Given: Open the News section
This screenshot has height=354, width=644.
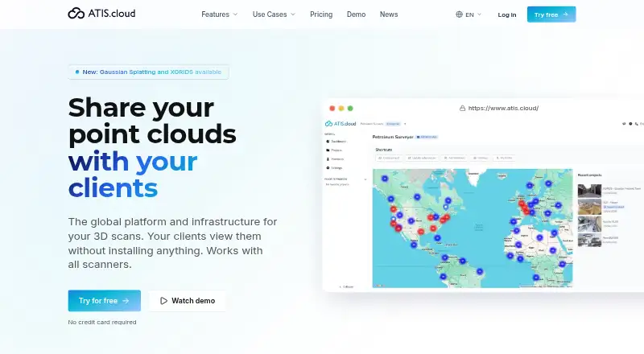Looking at the screenshot, I should pos(389,14).
